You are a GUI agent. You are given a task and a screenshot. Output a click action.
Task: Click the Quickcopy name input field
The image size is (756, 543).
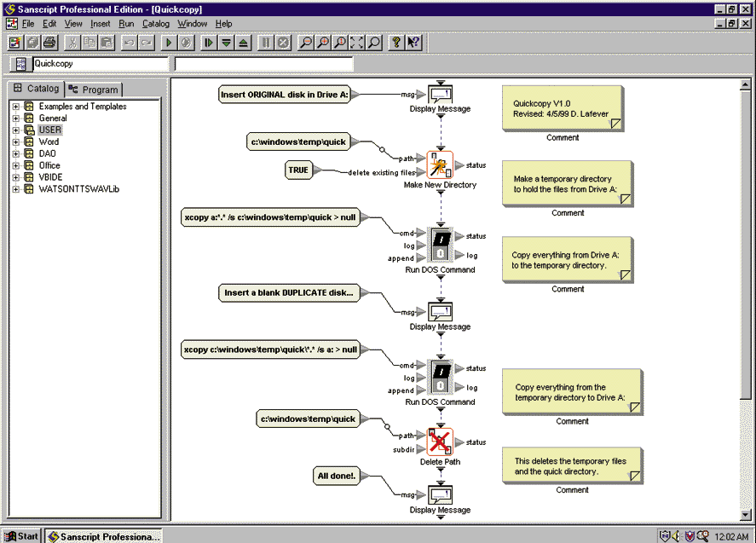point(100,64)
